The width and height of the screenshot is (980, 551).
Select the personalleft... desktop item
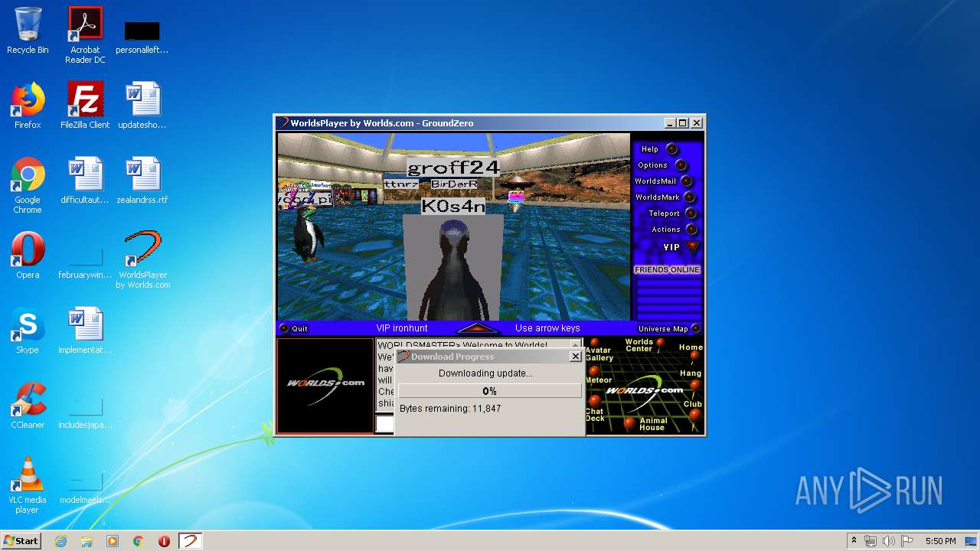pyautogui.click(x=142, y=38)
